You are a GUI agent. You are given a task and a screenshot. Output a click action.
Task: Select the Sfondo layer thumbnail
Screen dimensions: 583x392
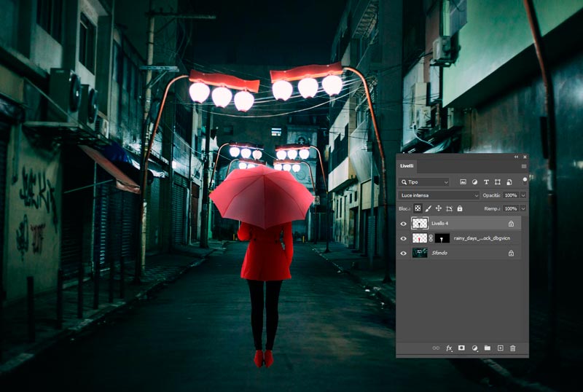[420, 254]
